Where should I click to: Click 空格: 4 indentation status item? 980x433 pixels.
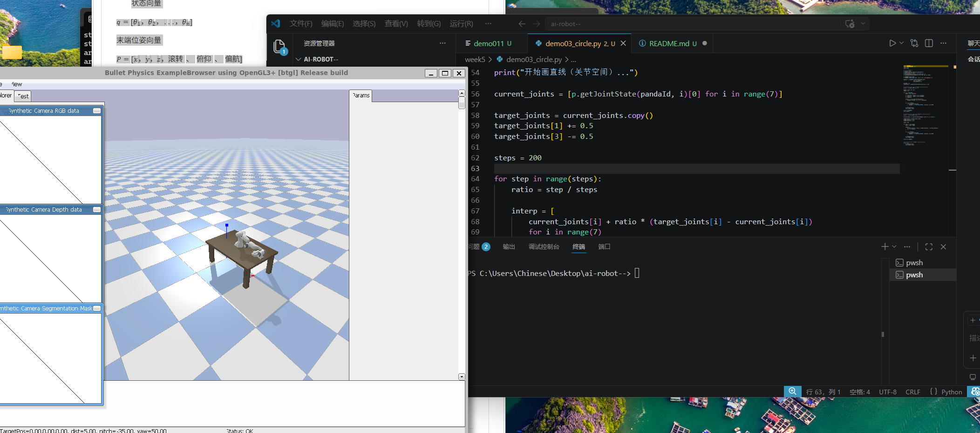(x=859, y=392)
